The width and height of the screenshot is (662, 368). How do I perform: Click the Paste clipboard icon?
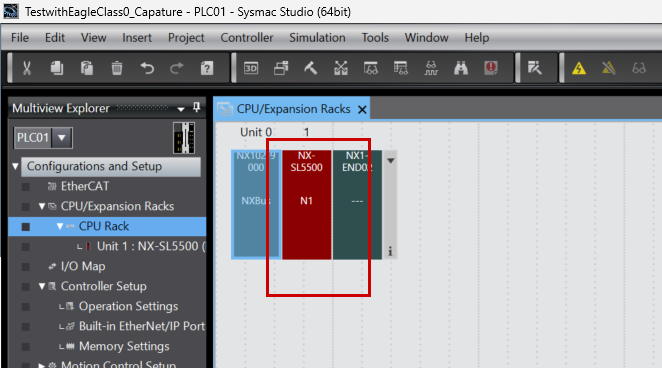[x=87, y=68]
